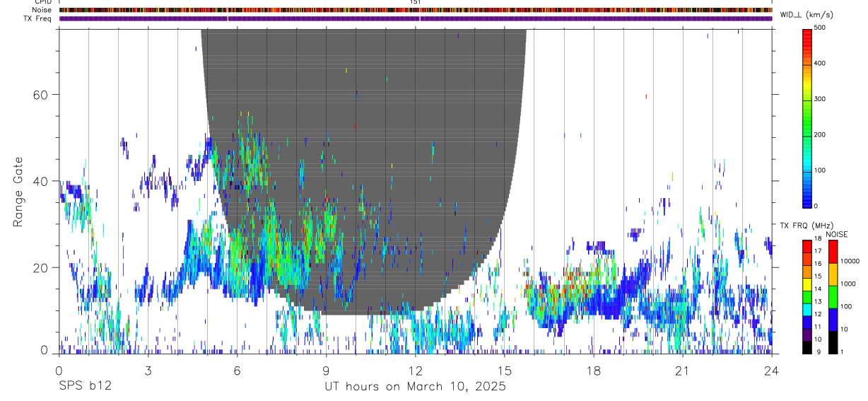Click the green swatch on NOISE legend
This screenshot has width=868, height=401.
point(833,297)
